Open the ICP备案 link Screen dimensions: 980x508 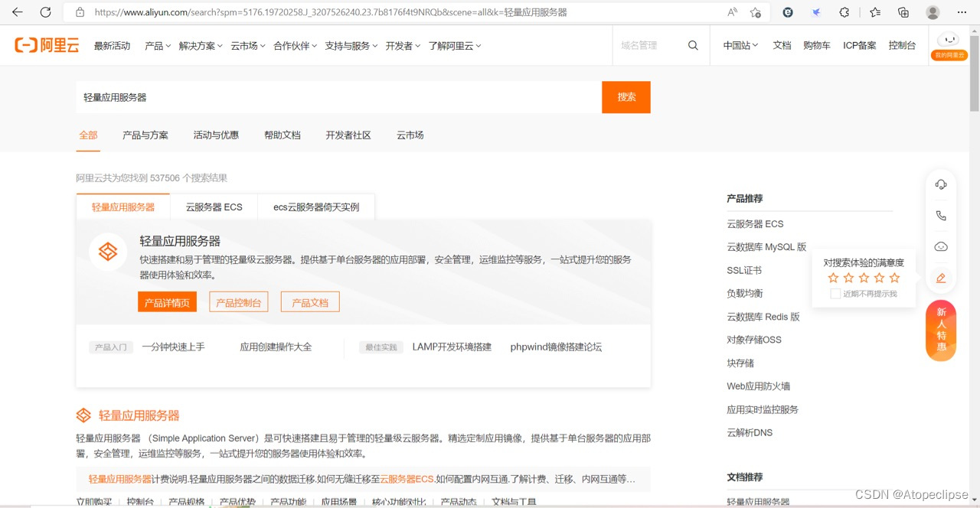860,46
